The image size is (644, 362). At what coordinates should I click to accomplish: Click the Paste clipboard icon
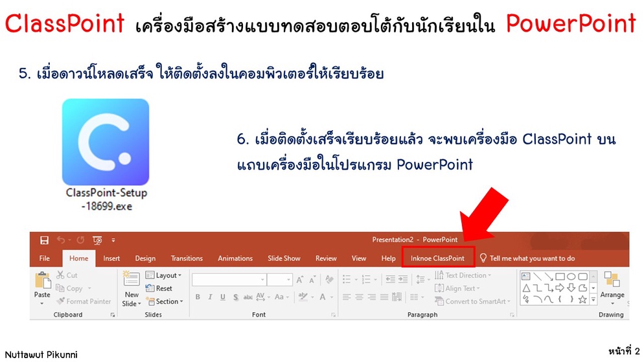coord(42,280)
